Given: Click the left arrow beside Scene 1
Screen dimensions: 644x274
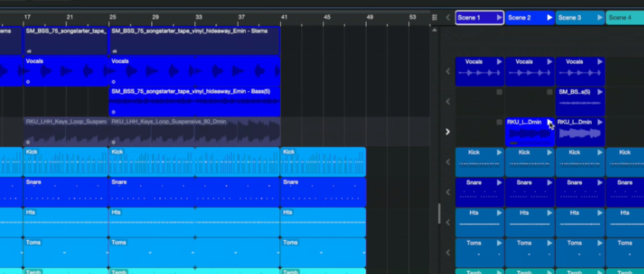Looking at the screenshot, I should pyautogui.click(x=448, y=18).
